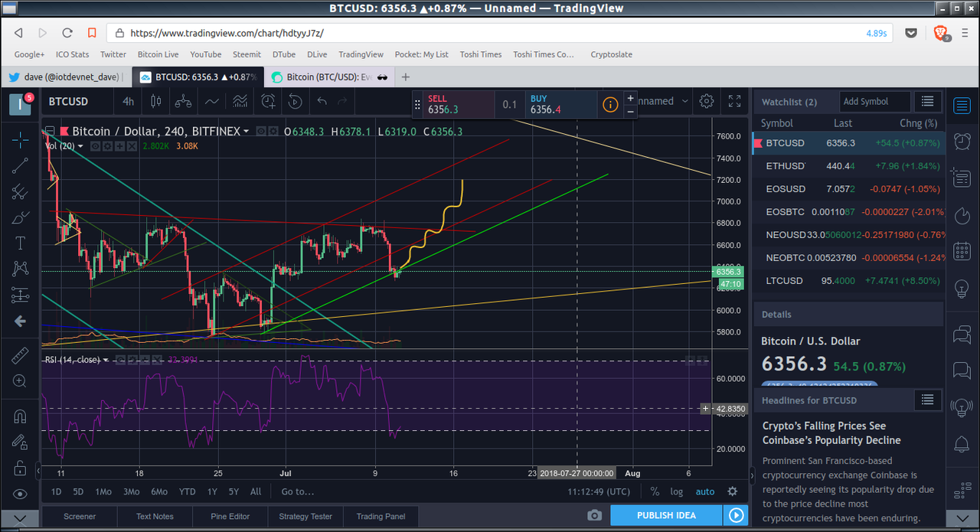Open Headlines for BTCUSD list options
The height and width of the screenshot is (532, 980).
pos(928,400)
